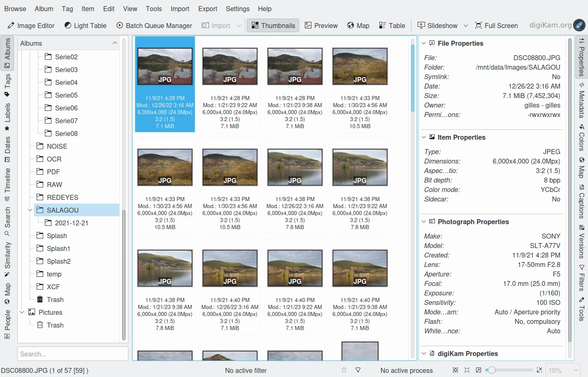This screenshot has height=377, width=588.
Task: Open the Image Editor
Action: pos(31,26)
